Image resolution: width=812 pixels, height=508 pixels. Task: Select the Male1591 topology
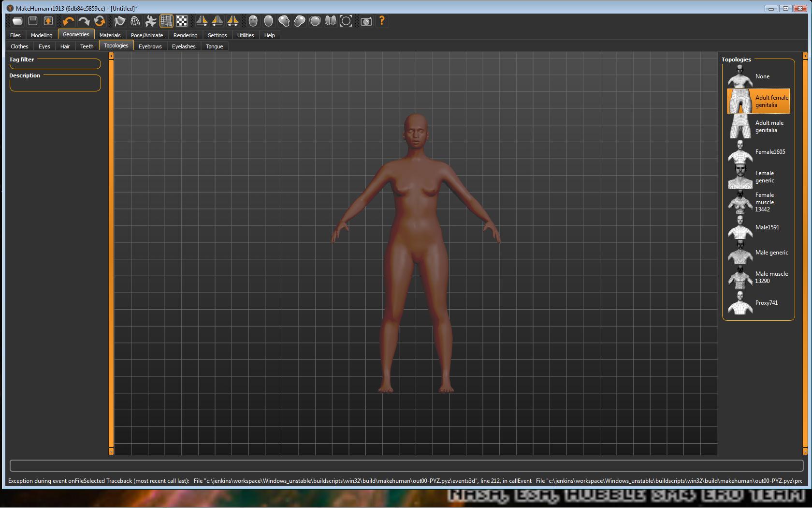pos(758,227)
